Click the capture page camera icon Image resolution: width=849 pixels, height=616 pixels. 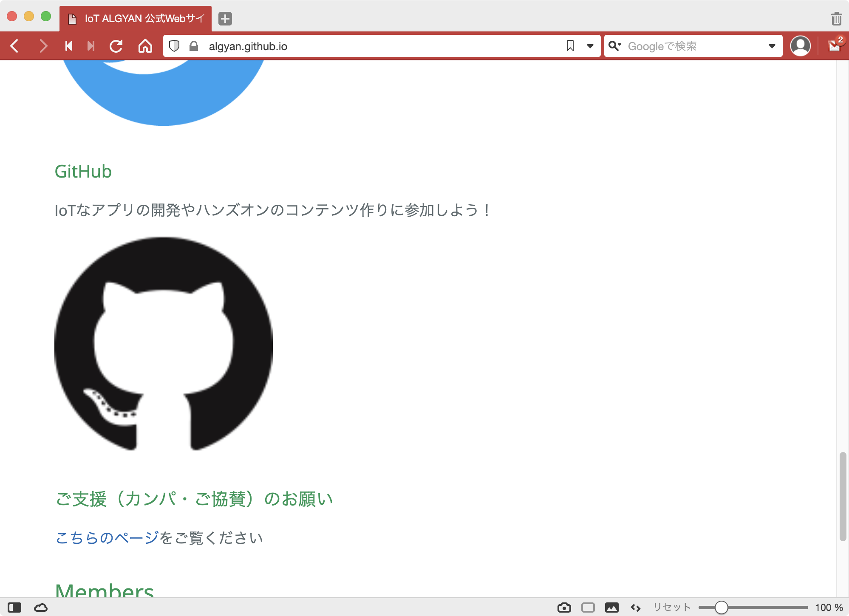(x=564, y=608)
